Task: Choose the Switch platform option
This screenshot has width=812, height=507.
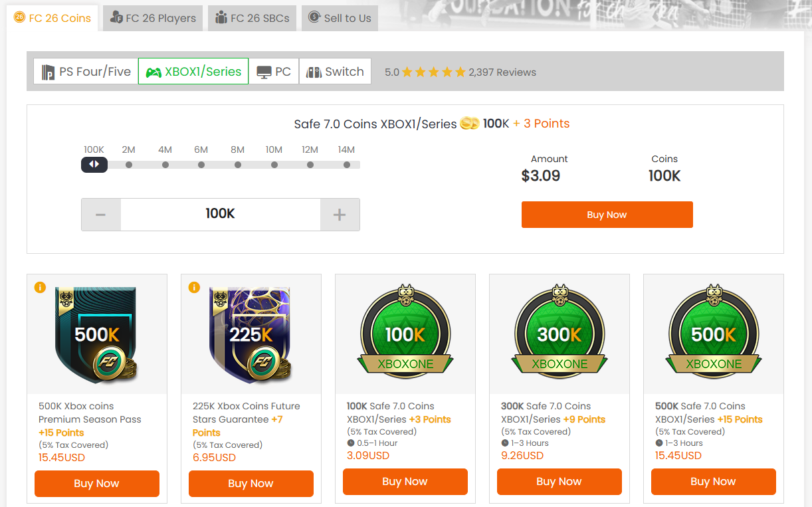Action: (335, 72)
